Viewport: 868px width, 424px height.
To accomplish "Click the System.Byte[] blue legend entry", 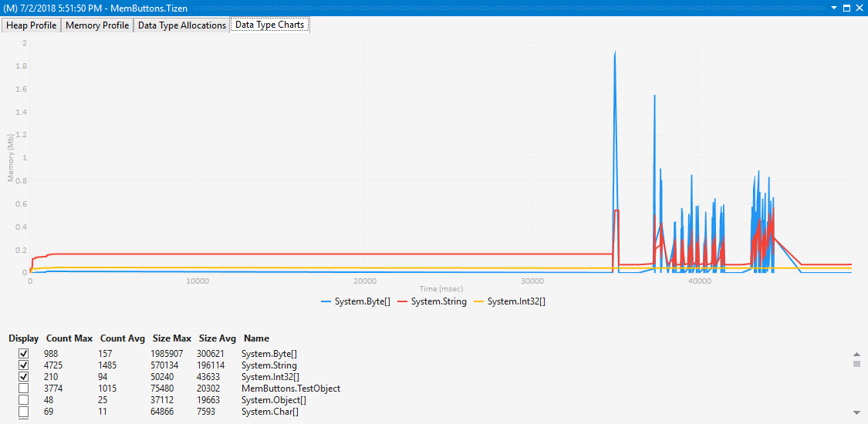I will click(356, 301).
